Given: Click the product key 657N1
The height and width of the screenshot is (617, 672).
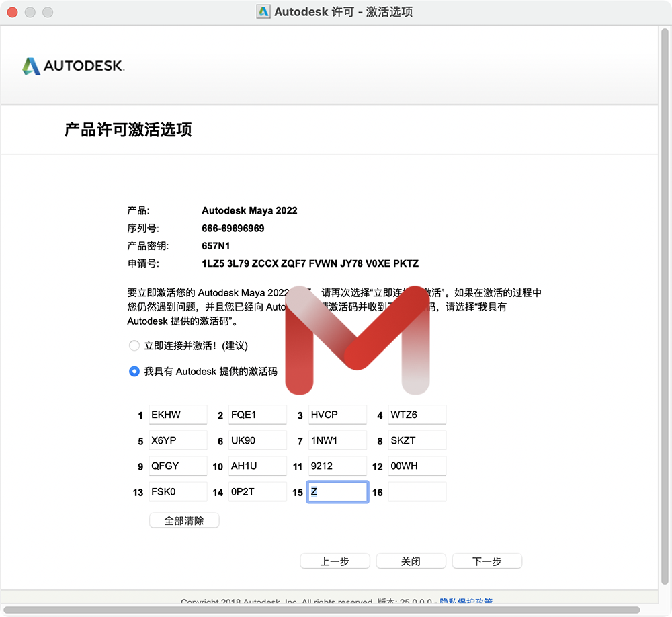Looking at the screenshot, I should 216,246.
